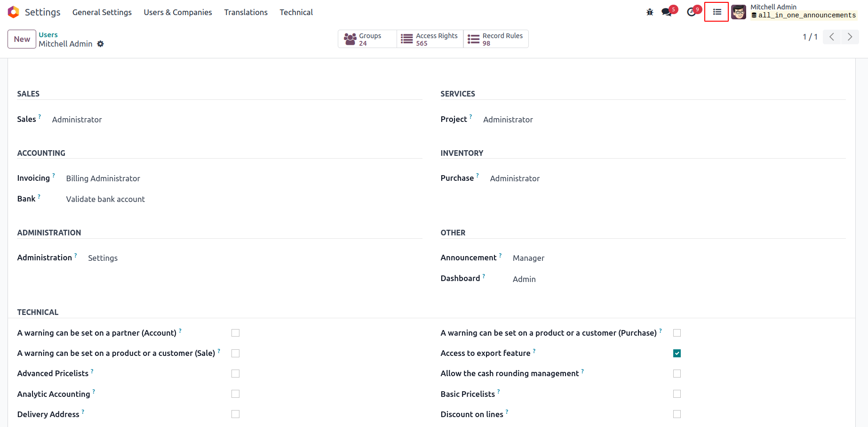Open Announcement dropdown showing Manager
The image size is (868, 427).
(528, 258)
